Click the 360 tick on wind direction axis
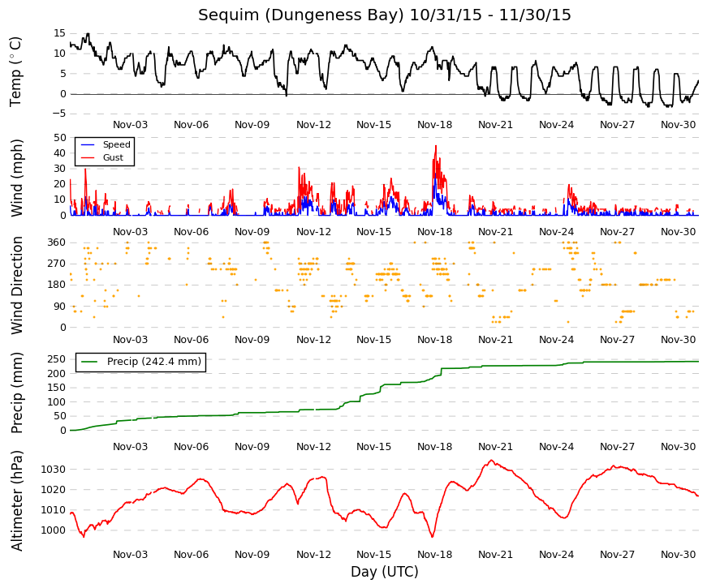The width and height of the screenshot is (707, 588). click(x=57, y=242)
